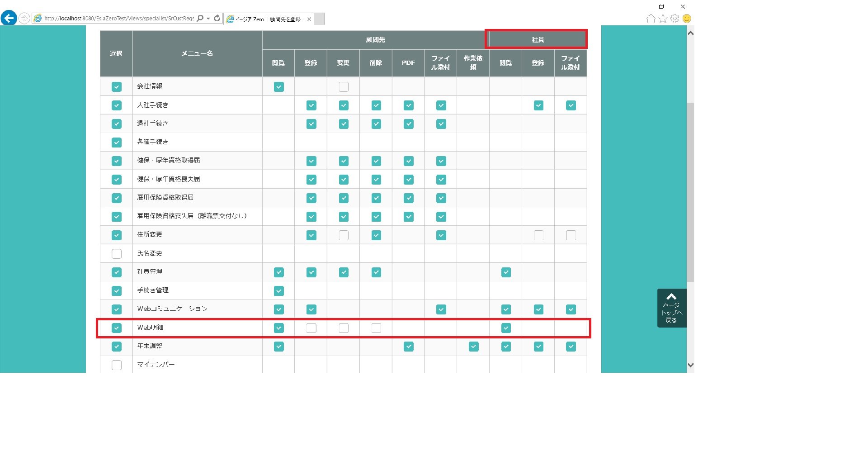The width and height of the screenshot is (868, 466).
Task: Uncheck the Web明細 selection checkbox
Action: [x=117, y=328]
